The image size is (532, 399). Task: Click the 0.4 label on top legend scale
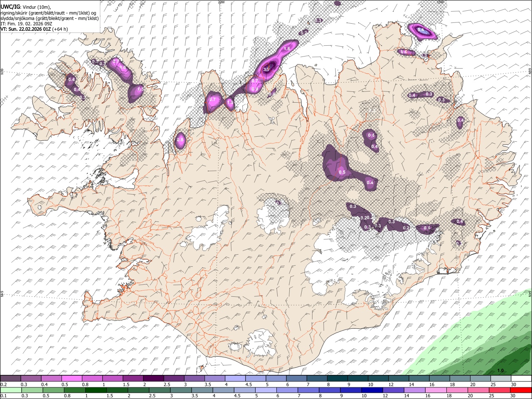[44, 384]
